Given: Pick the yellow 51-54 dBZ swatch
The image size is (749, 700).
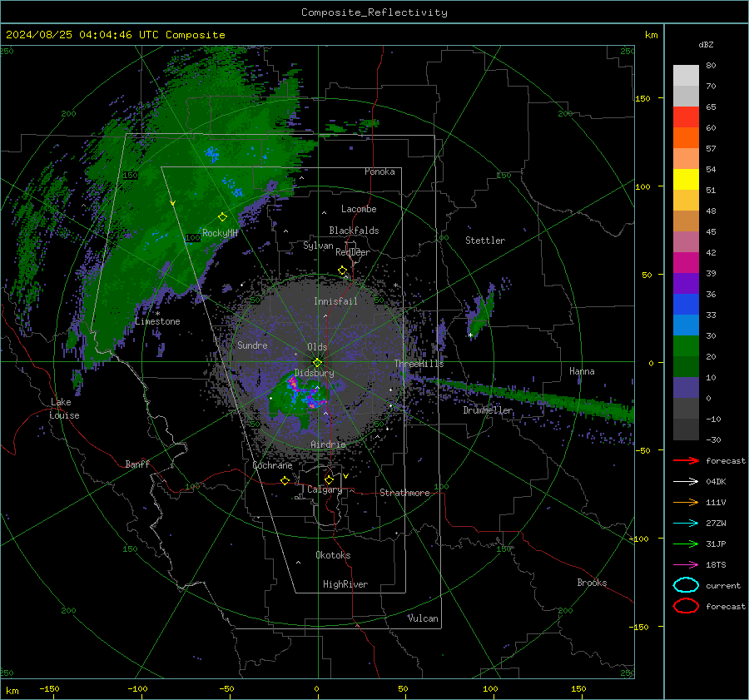Looking at the screenshot, I should click(x=686, y=180).
